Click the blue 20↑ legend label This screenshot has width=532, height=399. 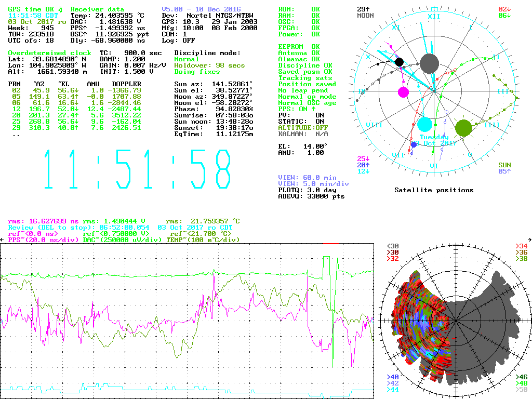(x=363, y=165)
